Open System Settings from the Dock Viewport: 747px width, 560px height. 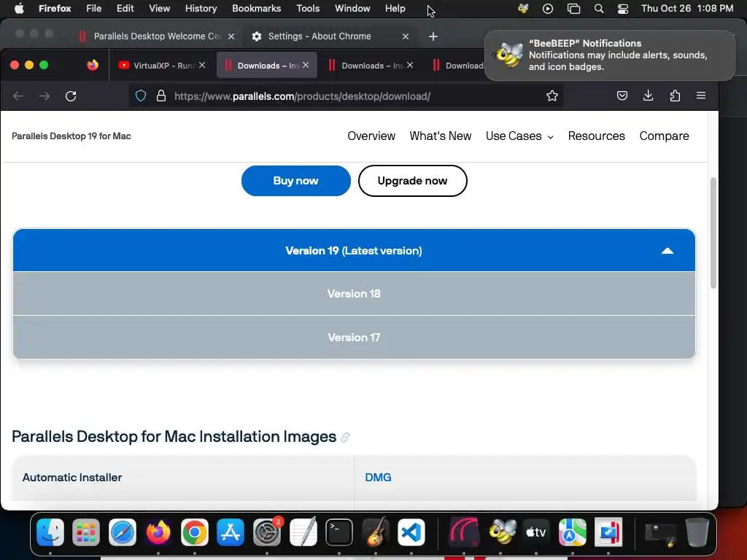coord(267,532)
